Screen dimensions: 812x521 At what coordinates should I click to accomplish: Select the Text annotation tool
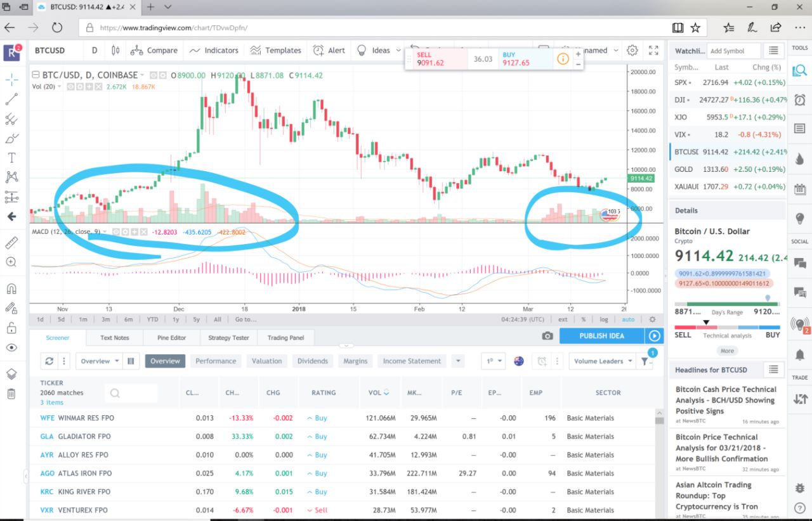point(11,158)
